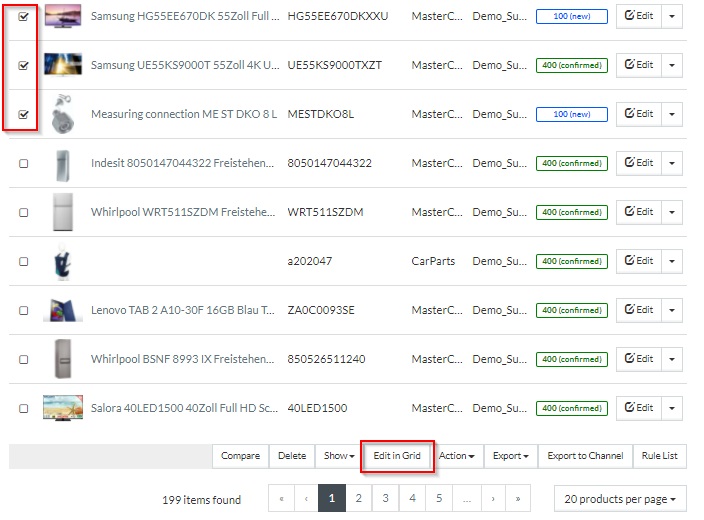Open a202047 product thumbnail
704x520 pixels.
coord(63,261)
